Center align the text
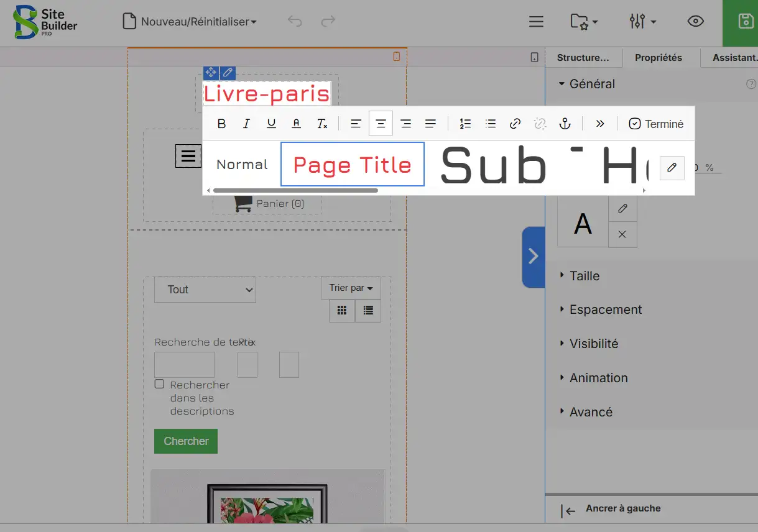The width and height of the screenshot is (758, 532). click(x=381, y=124)
